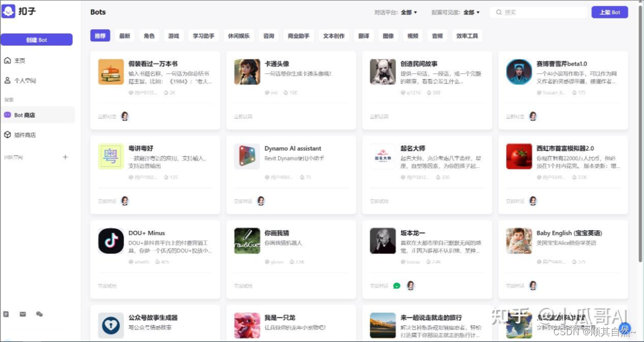Expand 对话平台 全部 dropdown
Viewport: 644px width, 342px height.
[409, 12]
